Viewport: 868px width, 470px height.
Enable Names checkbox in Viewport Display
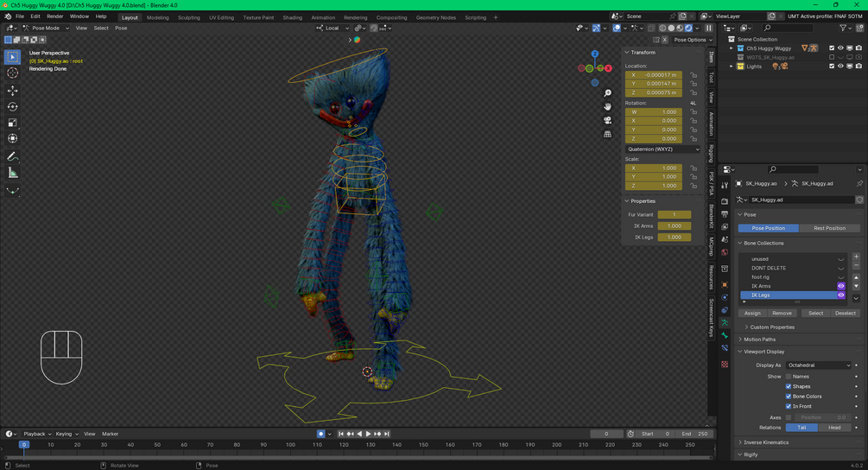(x=789, y=377)
